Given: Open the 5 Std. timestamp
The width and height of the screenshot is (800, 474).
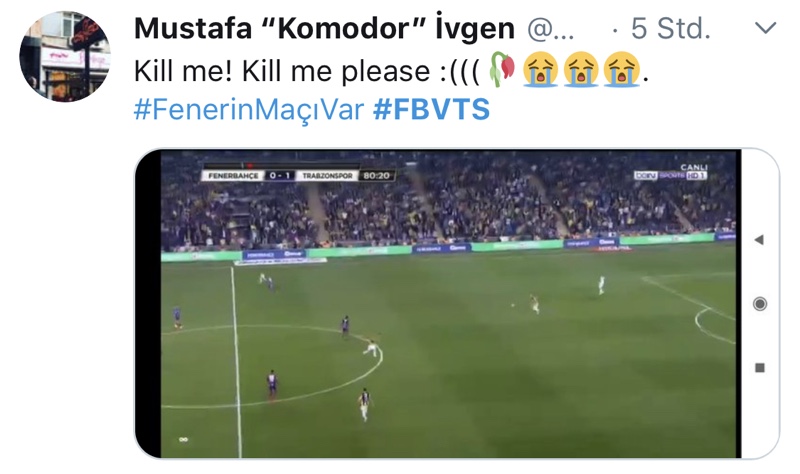Looking at the screenshot, I should click(670, 29).
